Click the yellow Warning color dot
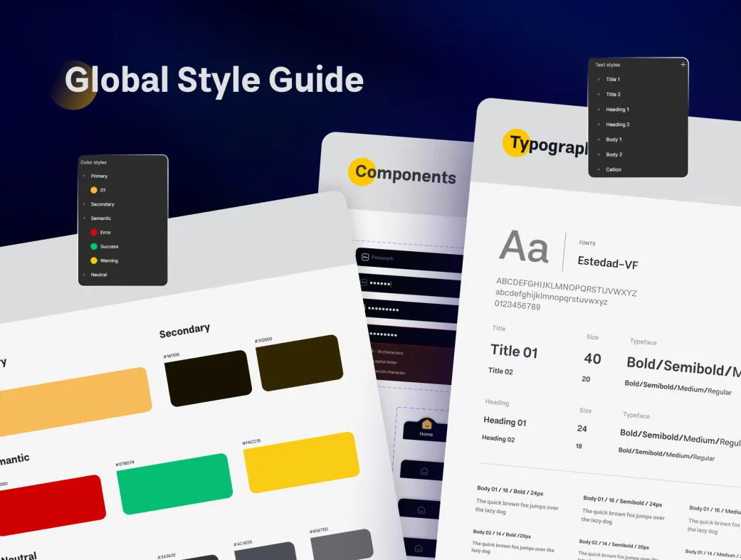The width and height of the screenshot is (741, 560). click(x=94, y=260)
